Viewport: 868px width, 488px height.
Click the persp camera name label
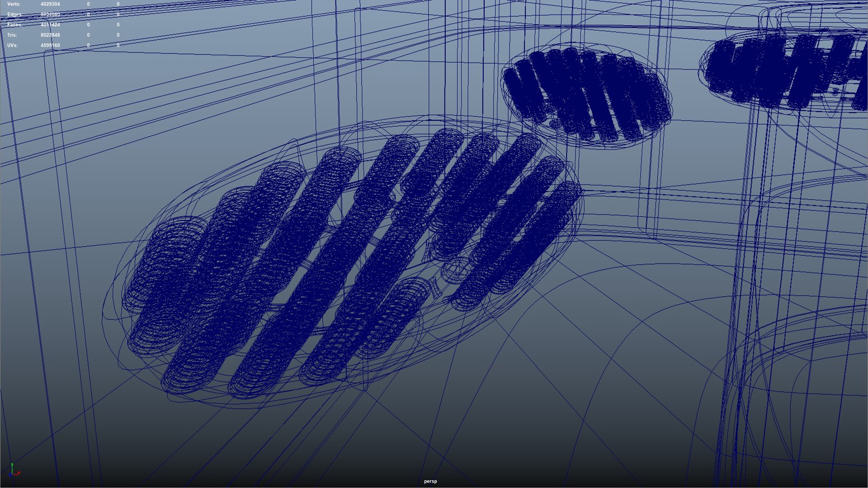[x=430, y=481]
